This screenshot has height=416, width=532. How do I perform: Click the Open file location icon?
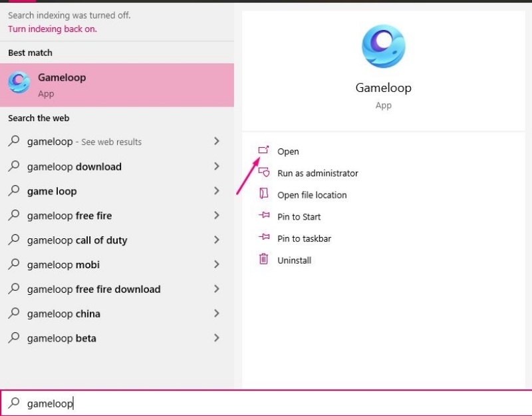(x=265, y=195)
